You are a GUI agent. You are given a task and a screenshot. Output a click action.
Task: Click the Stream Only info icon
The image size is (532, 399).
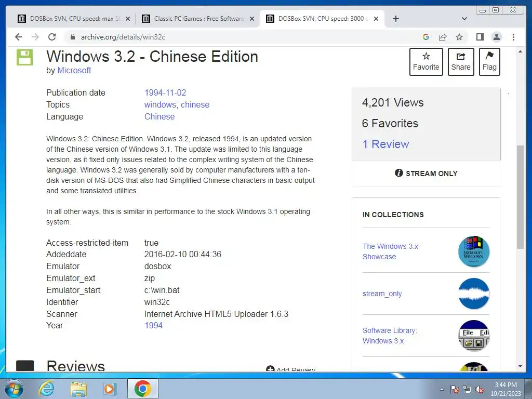(x=398, y=173)
